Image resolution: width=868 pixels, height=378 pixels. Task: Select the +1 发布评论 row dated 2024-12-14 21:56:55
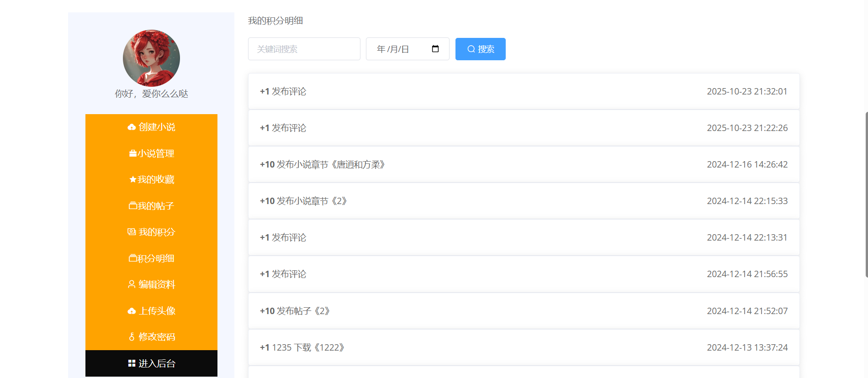click(x=524, y=274)
